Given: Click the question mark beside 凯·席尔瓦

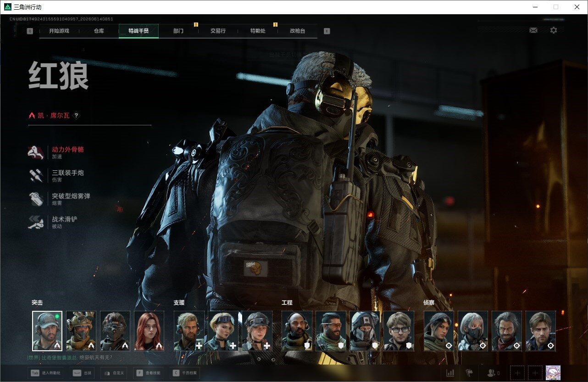Looking at the screenshot, I should point(77,116).
